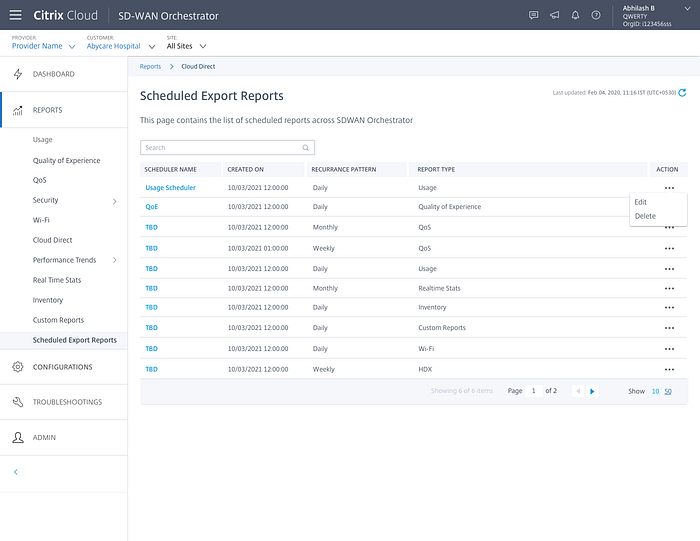
Task: Open action menu for Inventory row
Action: point(669,308)
